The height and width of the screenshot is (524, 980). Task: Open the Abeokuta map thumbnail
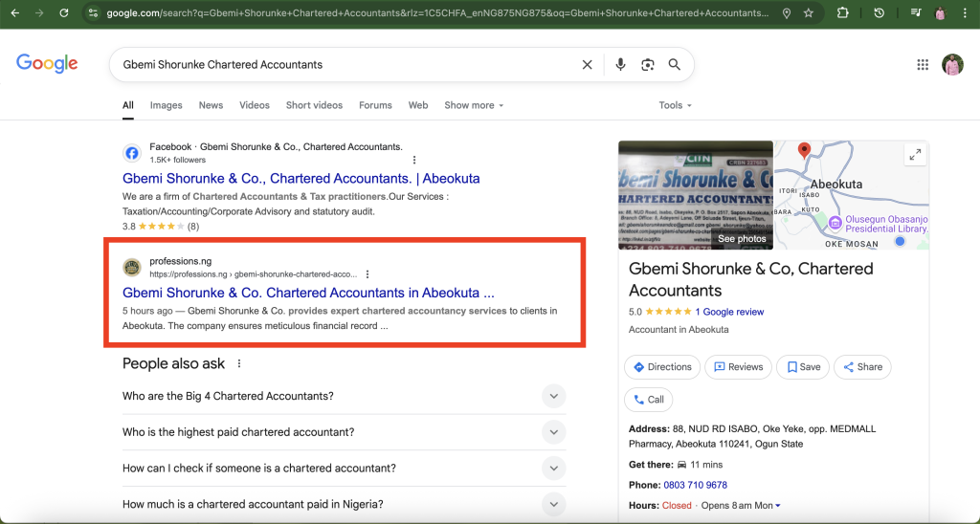(x=851, y=195)
